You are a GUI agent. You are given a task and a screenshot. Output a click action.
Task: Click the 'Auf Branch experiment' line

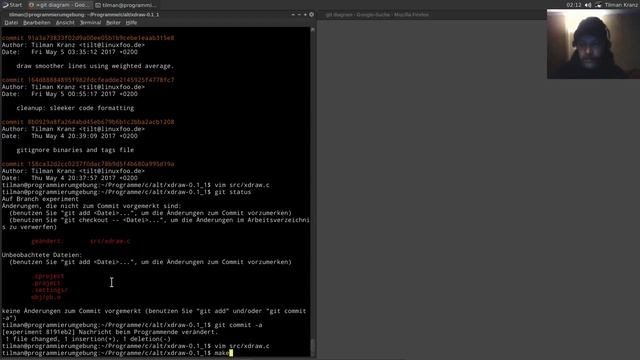pos(40,199)
